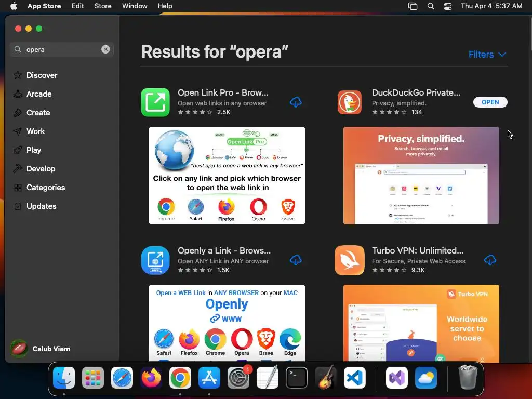
Task: Open Finder from the Dock
Action: click(64, 378)
